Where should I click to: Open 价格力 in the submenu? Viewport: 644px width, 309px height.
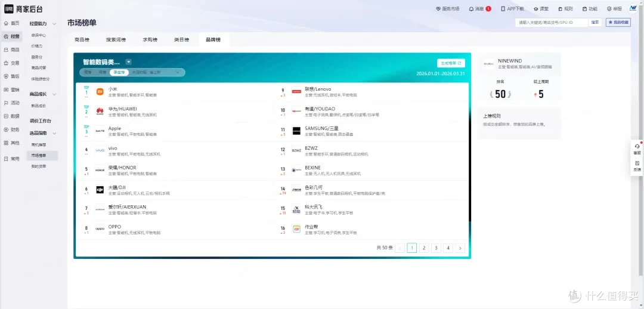click(37, 46)
